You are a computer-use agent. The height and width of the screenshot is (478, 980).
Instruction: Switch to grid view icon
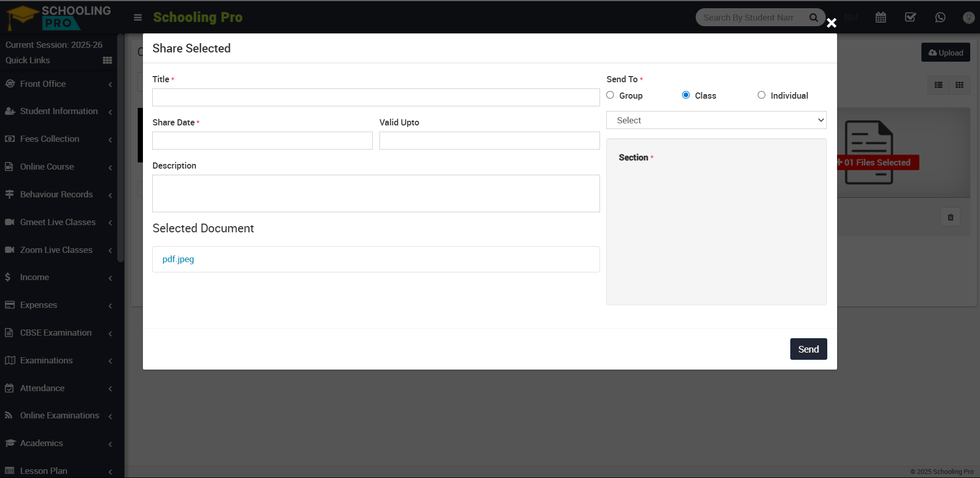[959, 85]
